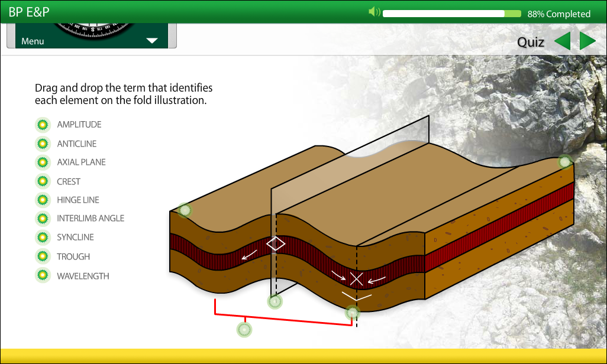
Task: Click the drop target under the gray plane
Action: 275,302
